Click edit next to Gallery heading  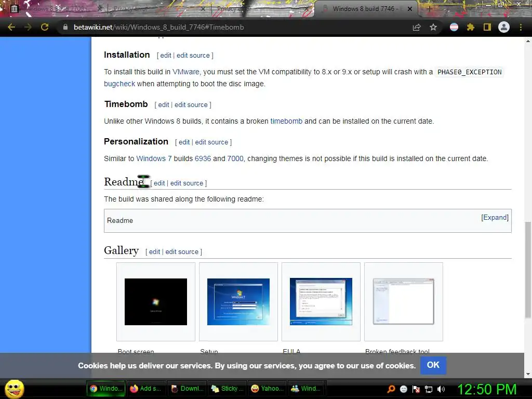(x=154, y=252)
